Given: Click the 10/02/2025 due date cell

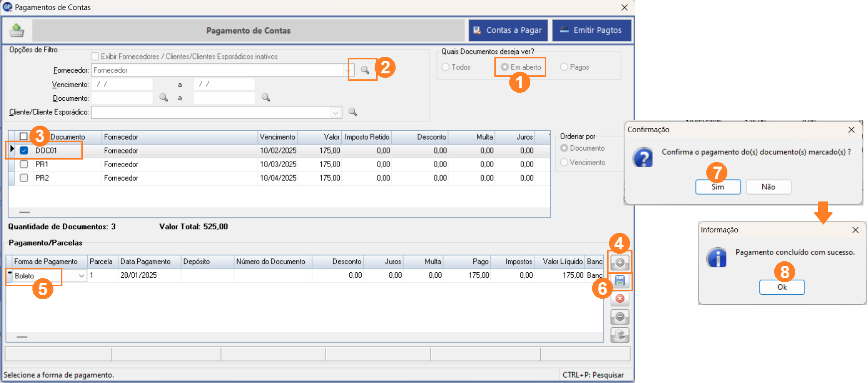Looking at the screenshot, I should [x=278, y=151].
